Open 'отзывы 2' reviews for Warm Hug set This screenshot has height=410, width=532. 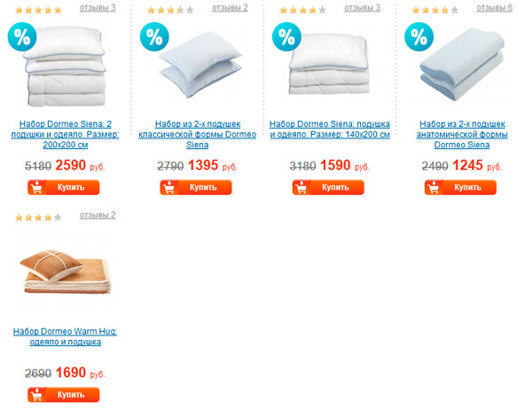(98, 216)
